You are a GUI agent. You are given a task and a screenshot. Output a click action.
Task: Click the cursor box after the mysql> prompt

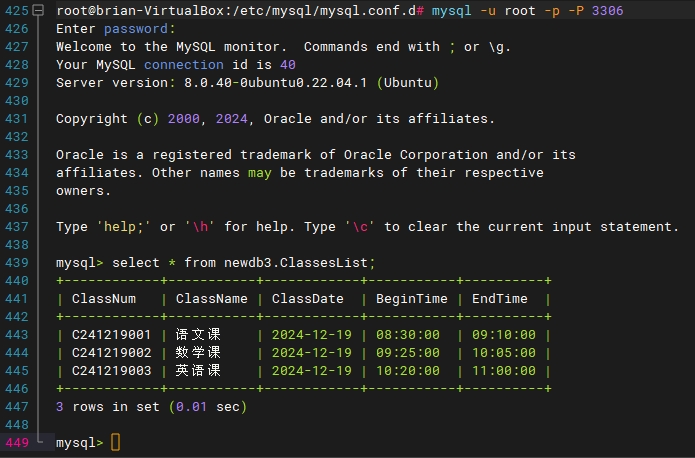[115, 443]
